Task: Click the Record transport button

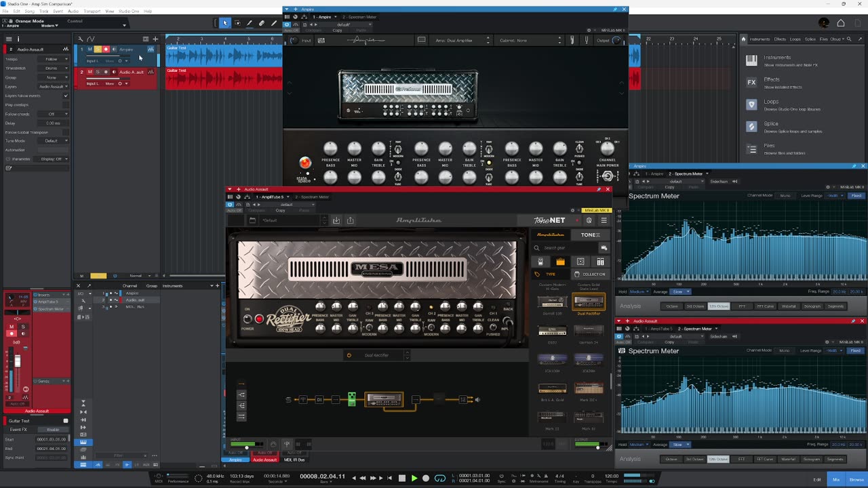Action: click(x=426, y=479)
